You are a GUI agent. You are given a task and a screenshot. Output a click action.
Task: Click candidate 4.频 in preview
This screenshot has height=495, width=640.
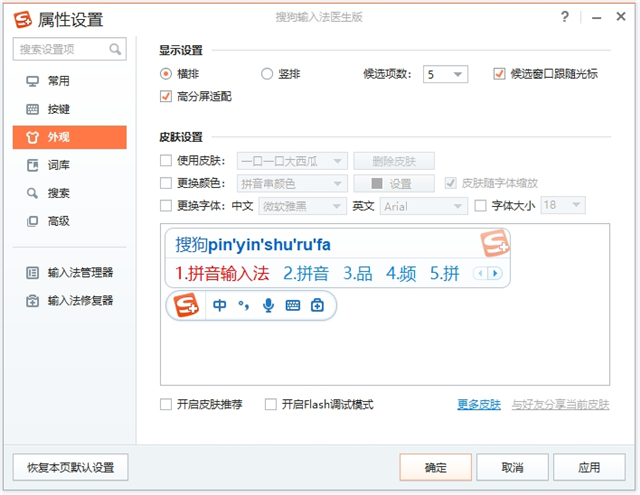(x=401, y=273)
